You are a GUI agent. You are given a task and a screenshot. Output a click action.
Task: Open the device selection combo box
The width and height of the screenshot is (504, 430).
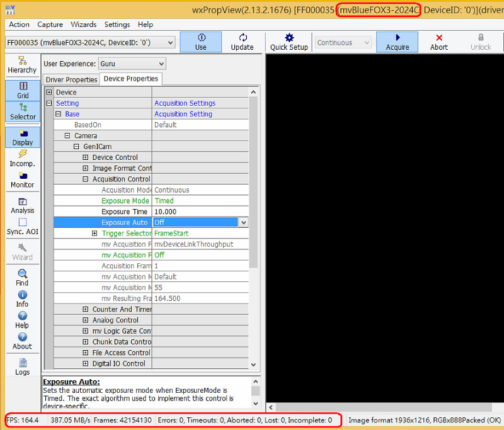click(x=90, y=42)
